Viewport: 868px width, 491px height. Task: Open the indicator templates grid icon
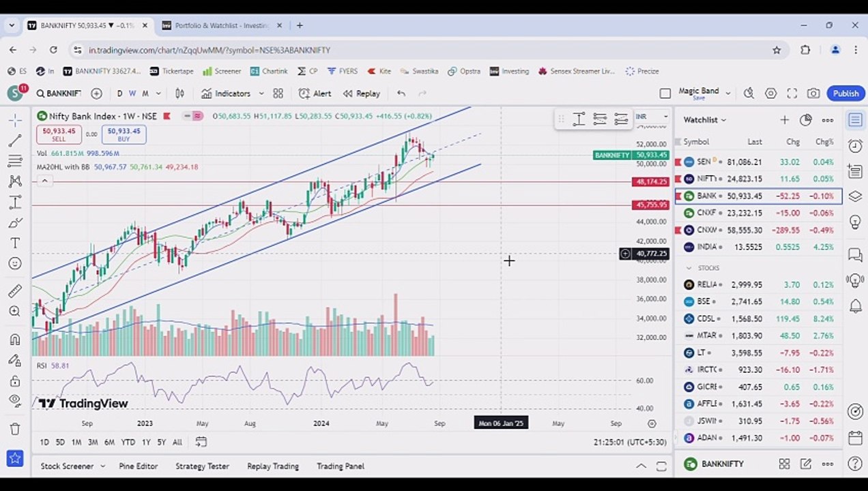coord(278,93)
